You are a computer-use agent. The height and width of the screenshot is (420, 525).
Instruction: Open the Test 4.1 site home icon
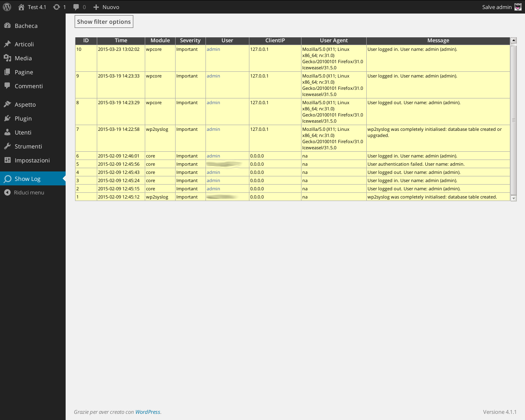[x=21, y=7]
